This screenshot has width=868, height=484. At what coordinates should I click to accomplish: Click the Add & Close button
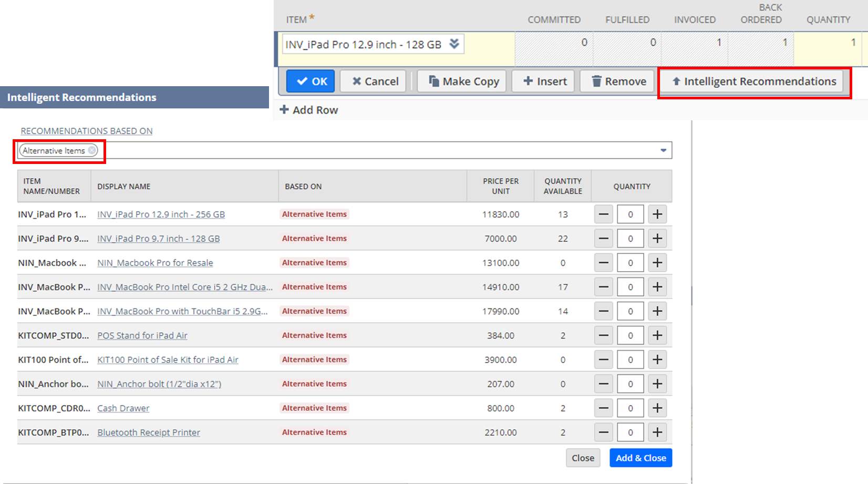pyautogui.click(x=640, y=458)
